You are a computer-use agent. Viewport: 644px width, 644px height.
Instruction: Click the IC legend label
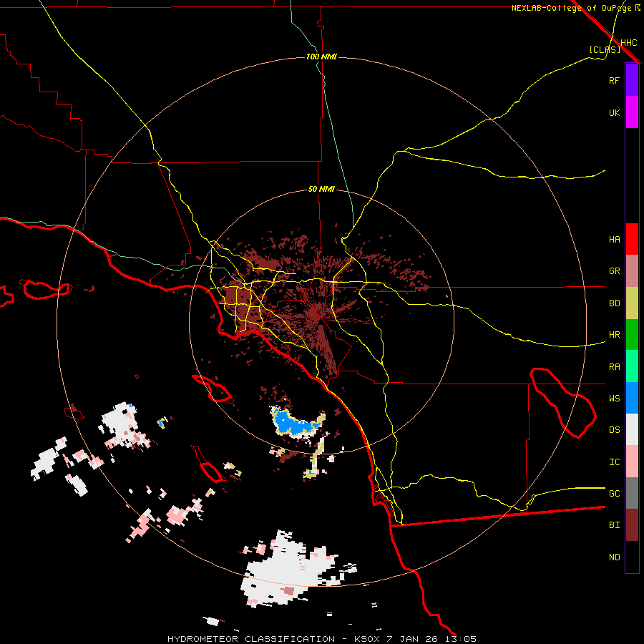(614, 462)
